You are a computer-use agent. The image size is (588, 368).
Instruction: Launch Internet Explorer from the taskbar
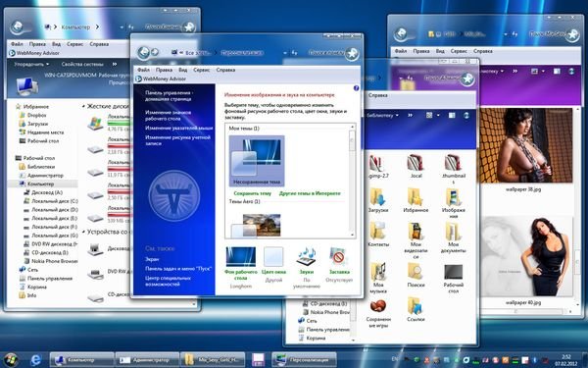click(35, 360)
